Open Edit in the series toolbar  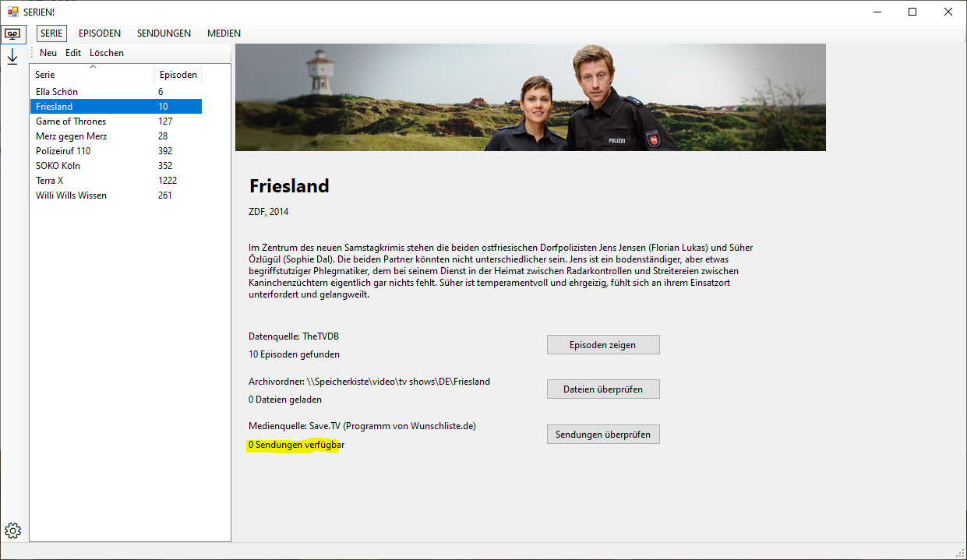[72, 52]
